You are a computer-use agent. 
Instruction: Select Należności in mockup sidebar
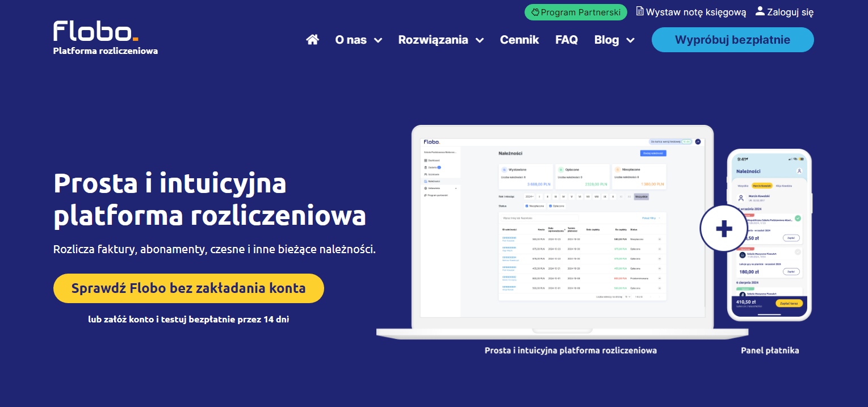tap(441, 181)
